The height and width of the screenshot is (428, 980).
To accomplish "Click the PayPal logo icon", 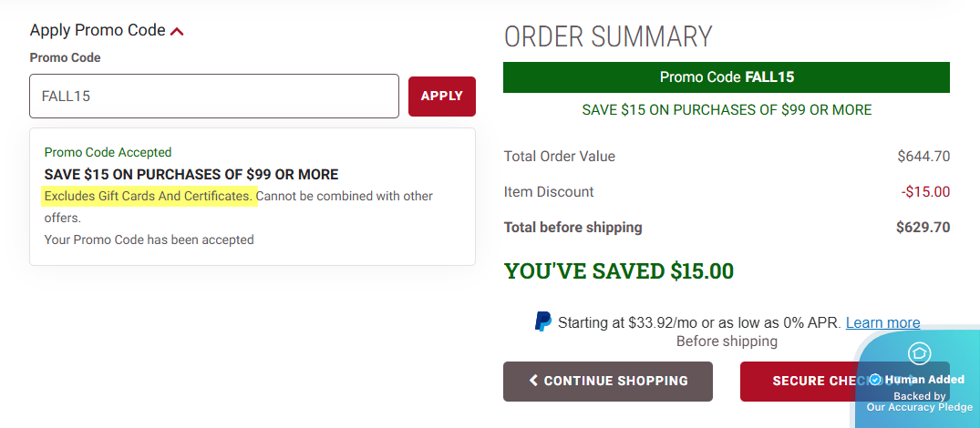I will [543, 321].
